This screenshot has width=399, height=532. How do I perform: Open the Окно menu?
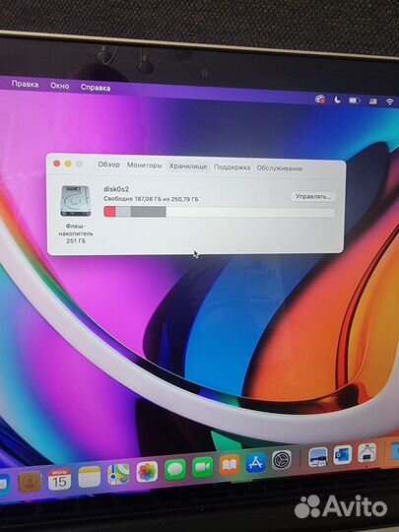(60, 86)
